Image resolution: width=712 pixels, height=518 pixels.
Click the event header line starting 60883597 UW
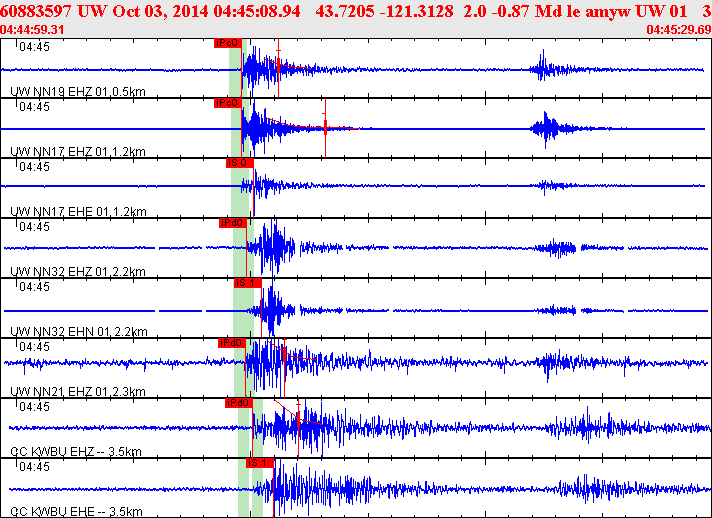click(x=356, y=11)
